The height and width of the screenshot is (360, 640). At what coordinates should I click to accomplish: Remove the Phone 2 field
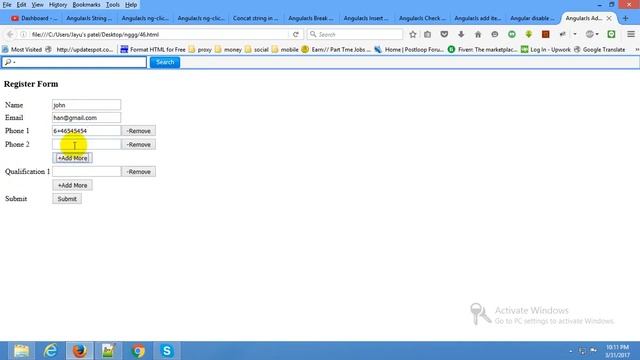[x=138, y=144]
